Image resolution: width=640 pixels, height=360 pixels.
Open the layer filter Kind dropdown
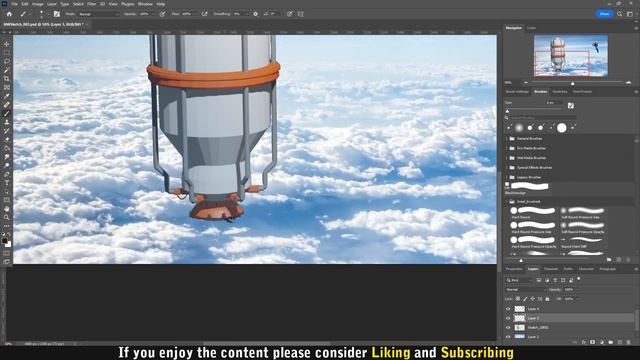[x=519, y=280]
